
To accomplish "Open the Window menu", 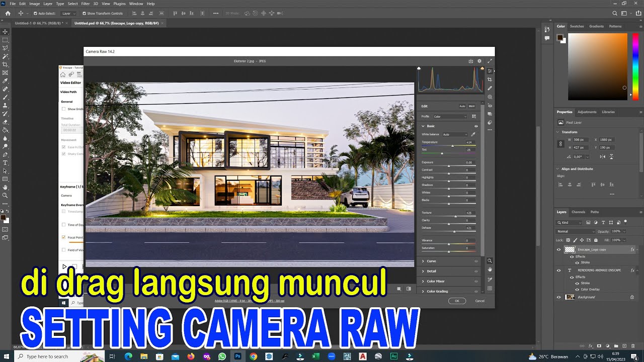I will click(136, 4).
